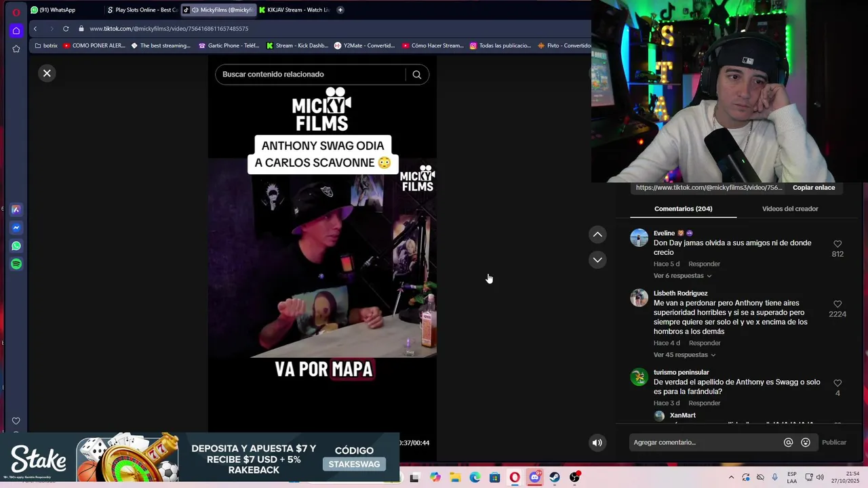Open Microsoft Store from taskbar
Screen dimensions: 868x488
(495, 477)
